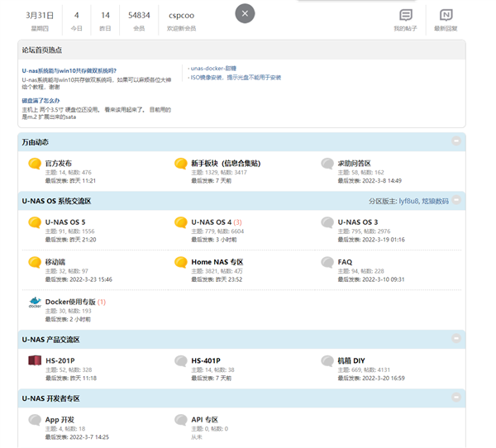Click the 昨日 posts count 14
Screen dimensions: 496x448
(105, 15)
